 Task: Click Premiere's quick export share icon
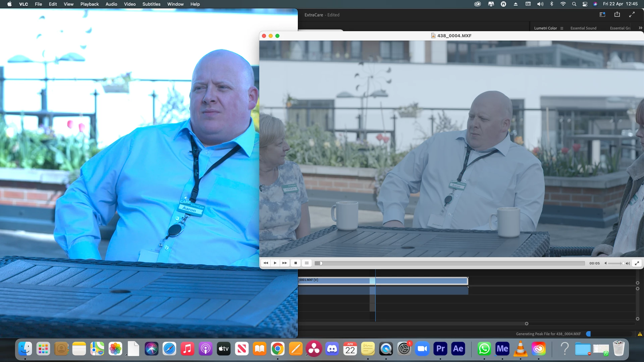coord(617,14)
